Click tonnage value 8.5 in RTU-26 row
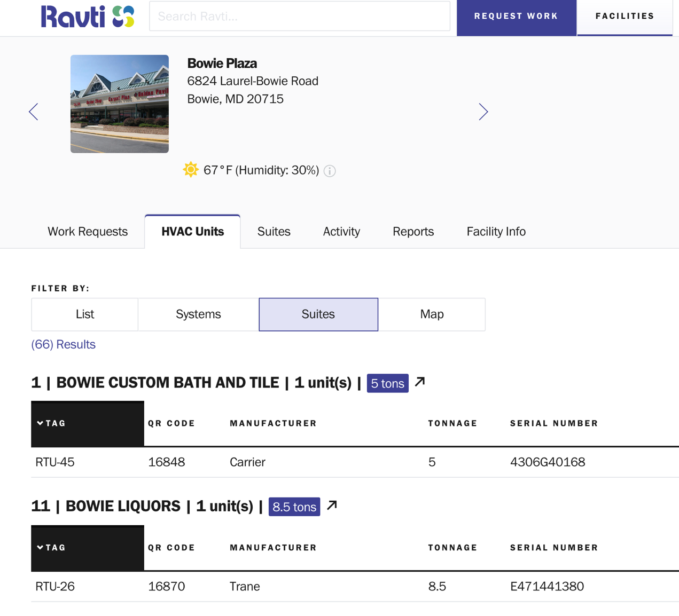The width and height of the screenshot is (679, 616). (x=437, y=587)
